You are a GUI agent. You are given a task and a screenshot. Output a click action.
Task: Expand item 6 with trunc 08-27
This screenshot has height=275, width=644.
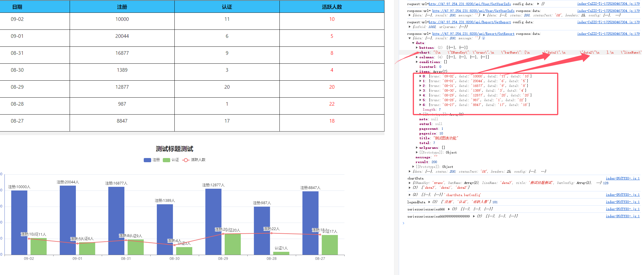tap(420, 105)
